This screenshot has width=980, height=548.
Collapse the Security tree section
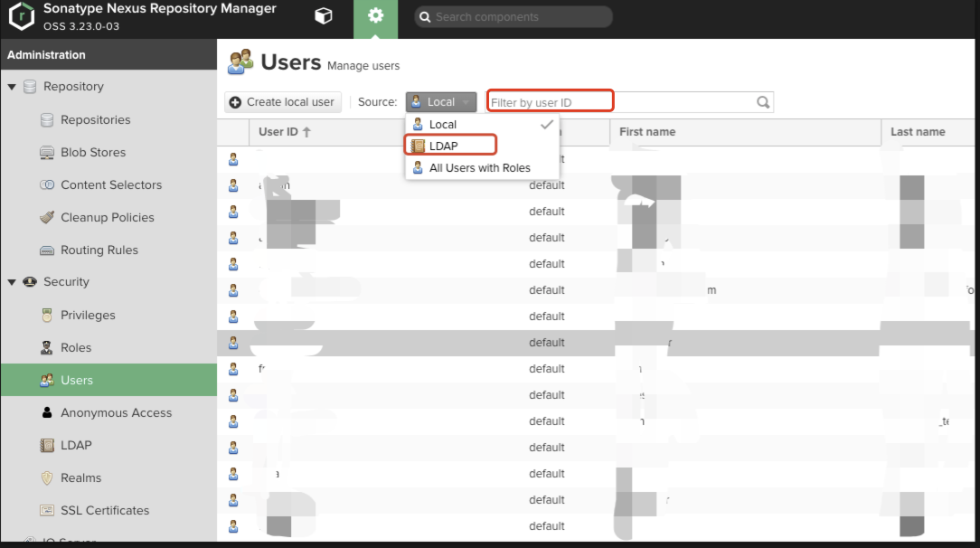pyautogui.click(x=12, y=282)
